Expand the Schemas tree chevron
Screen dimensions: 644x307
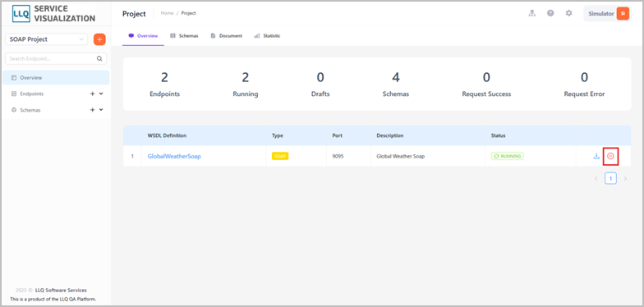[x=102, y=110]
